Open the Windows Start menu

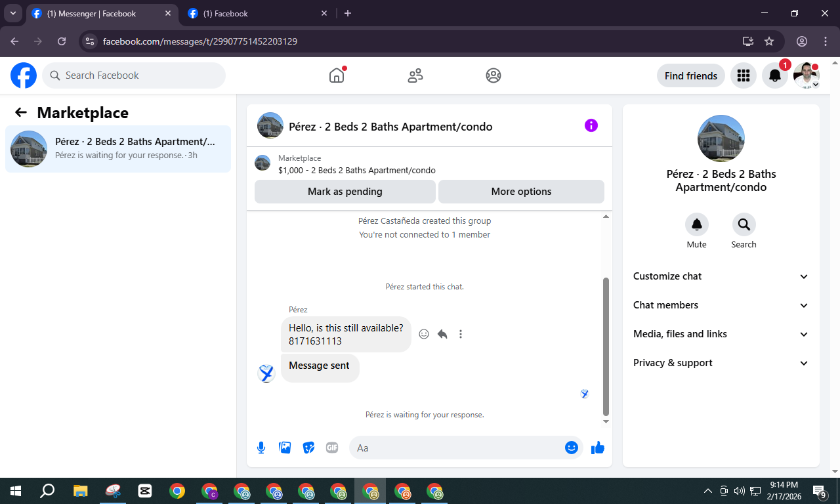click(15, 491)
